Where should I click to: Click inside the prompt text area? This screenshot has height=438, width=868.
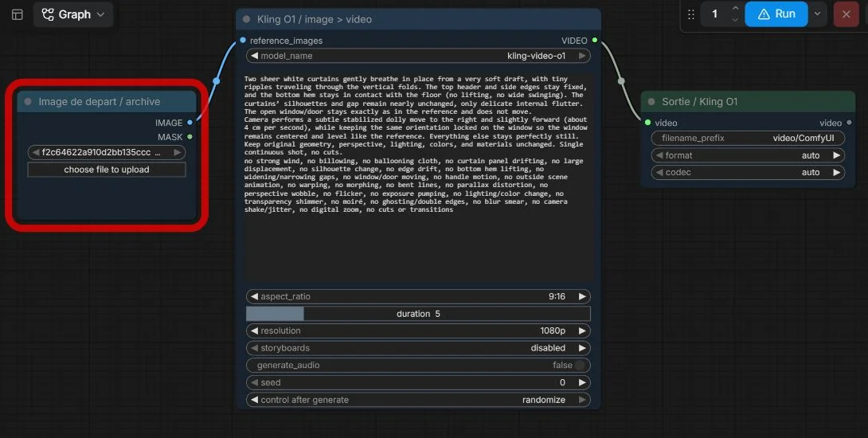point(418,178)
